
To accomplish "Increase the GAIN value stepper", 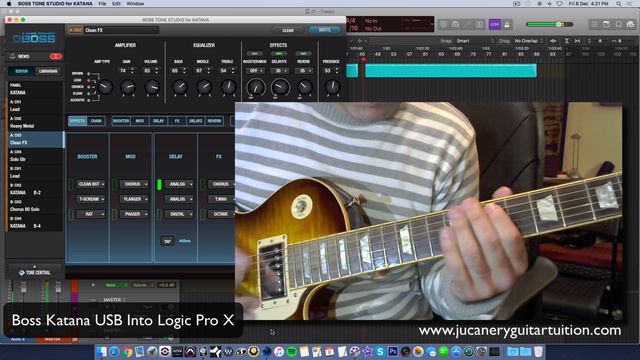I will pos(132,69).
